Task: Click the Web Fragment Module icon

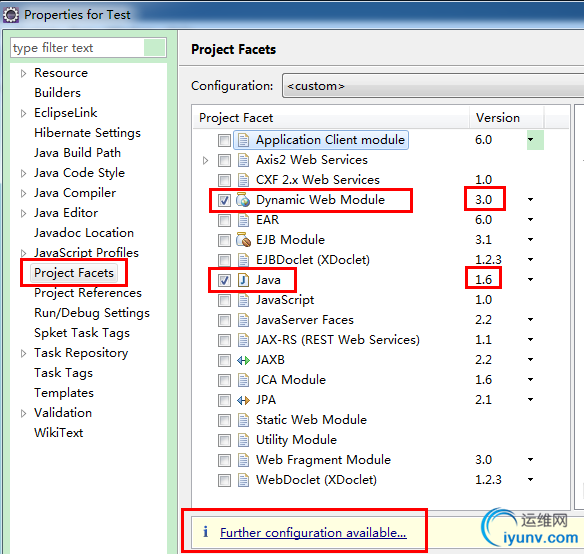Action: coord(243,460)
